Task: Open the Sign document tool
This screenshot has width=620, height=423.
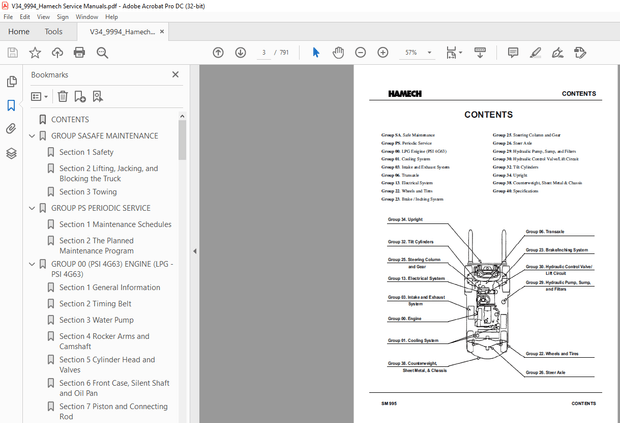Action: pos(558,53)
